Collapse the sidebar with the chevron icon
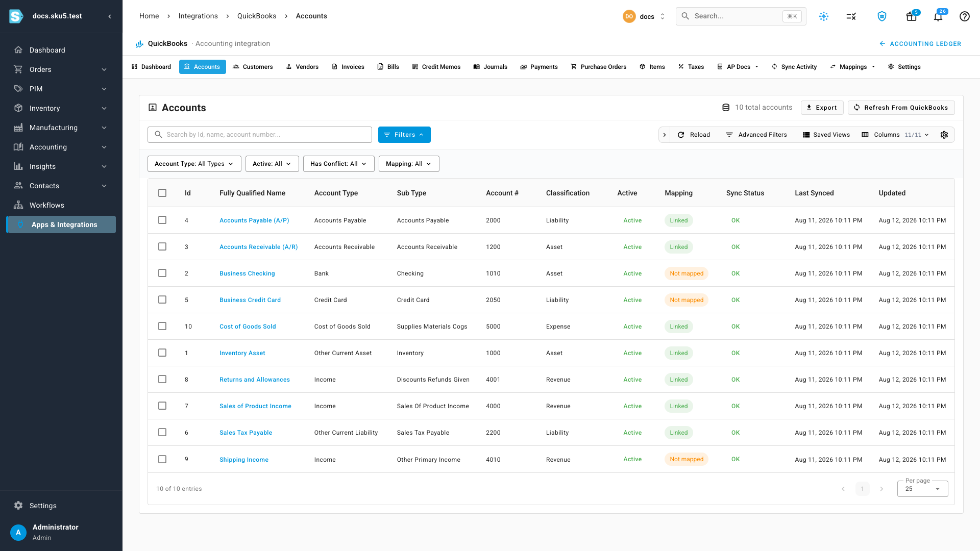 [110, 16]
